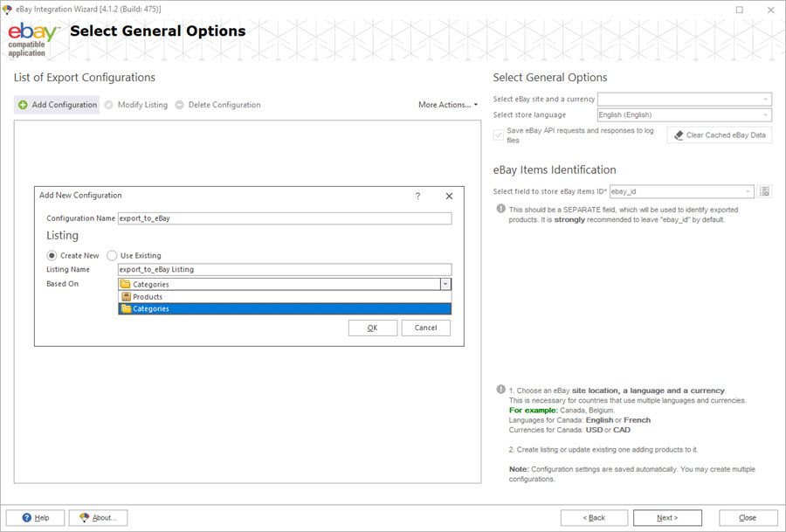Viewport: 786px width, 532px height.
Task: Confirm the dialog with OK
Action: click(372, 328)
